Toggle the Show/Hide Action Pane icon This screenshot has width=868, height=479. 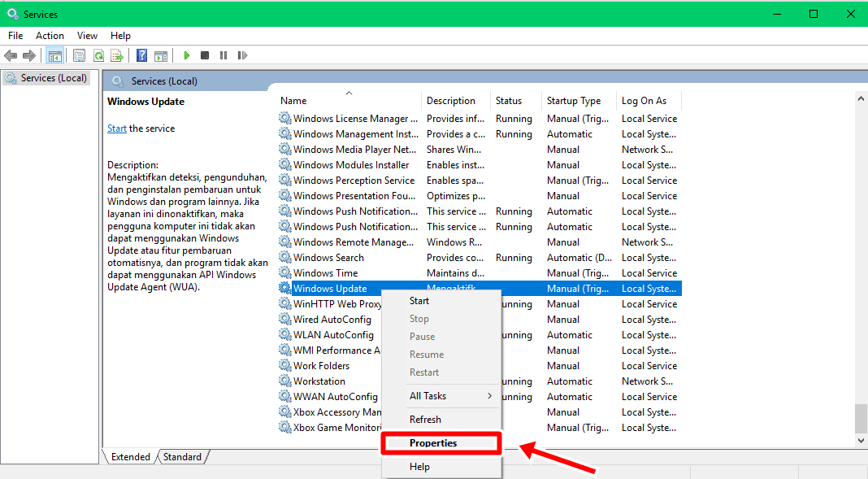pyautogui.click(x=161, y=55)
